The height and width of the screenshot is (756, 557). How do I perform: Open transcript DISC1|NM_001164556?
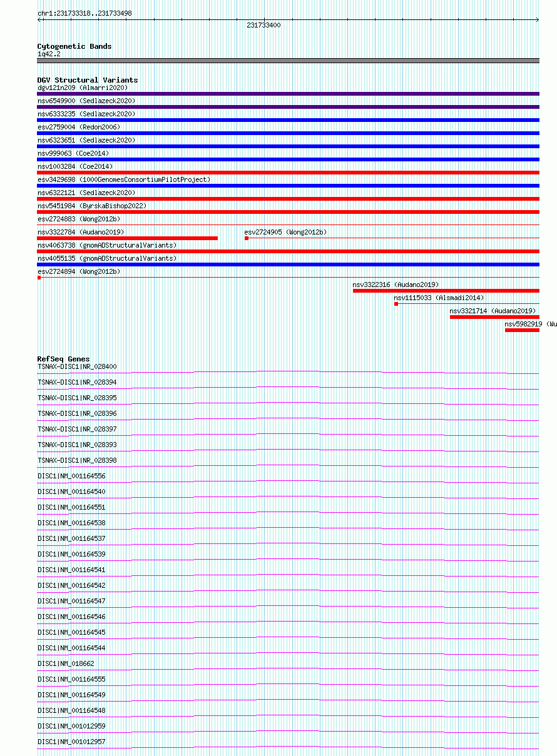[71, 476]
